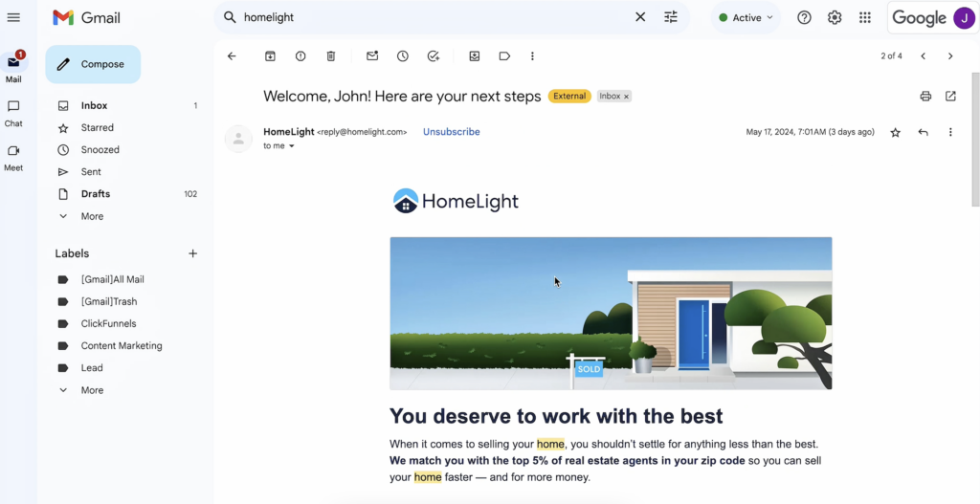The height and width of the screenshot is (504, 980).
Task: Click the search magnifier icon
Action: 230,17
